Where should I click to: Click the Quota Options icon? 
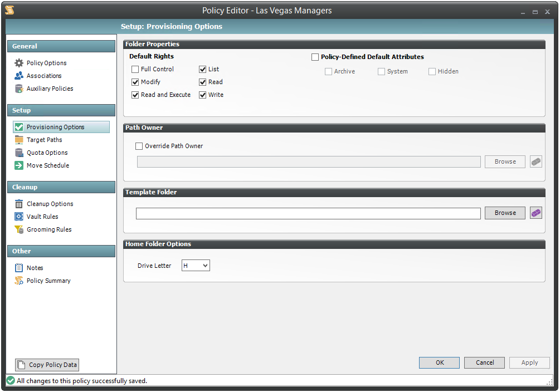pyautogui.click(x=19, y=153)
